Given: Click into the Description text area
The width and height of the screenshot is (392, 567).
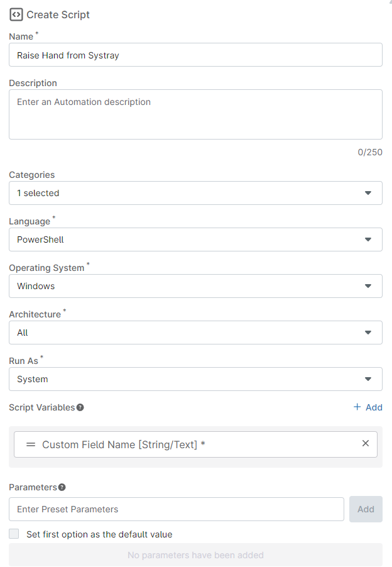Looking at the screenshot, I should pyautogui.click(x=195, y=114).
